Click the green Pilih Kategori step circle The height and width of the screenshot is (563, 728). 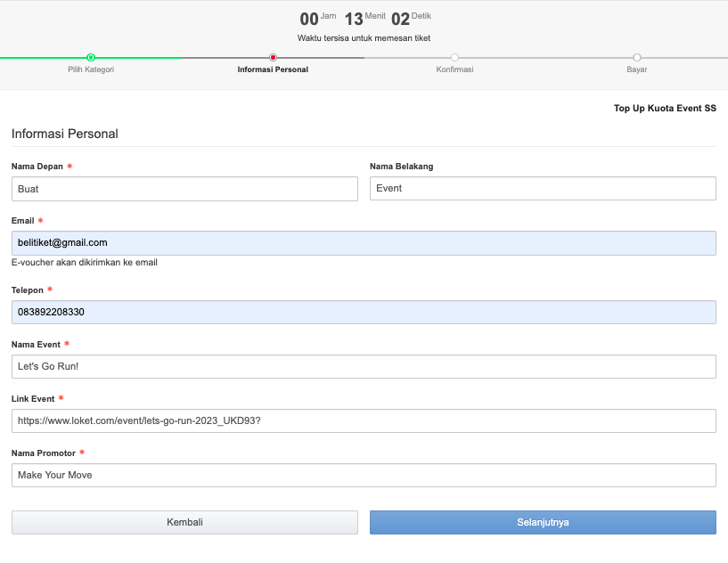tap(91, 58)
